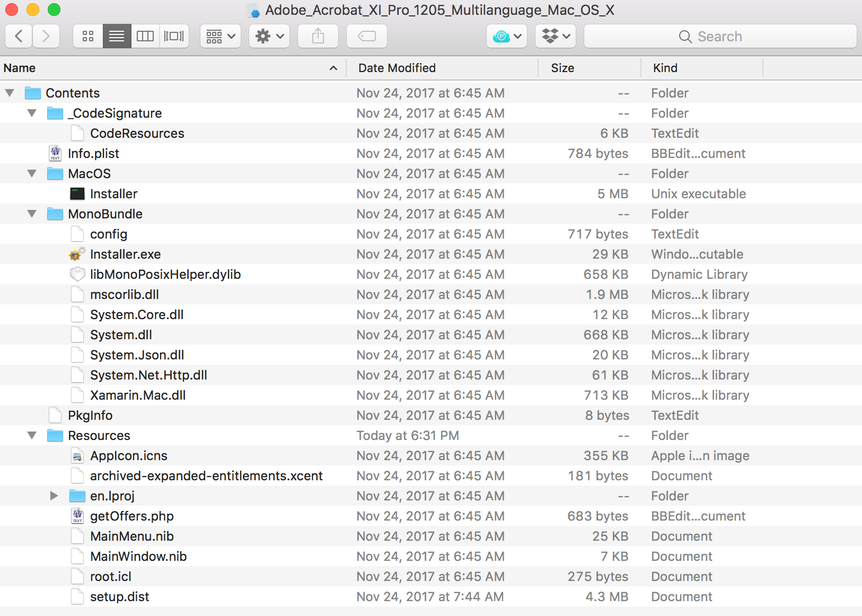
Task: Select the column view icon
Action: click(145, 36)
